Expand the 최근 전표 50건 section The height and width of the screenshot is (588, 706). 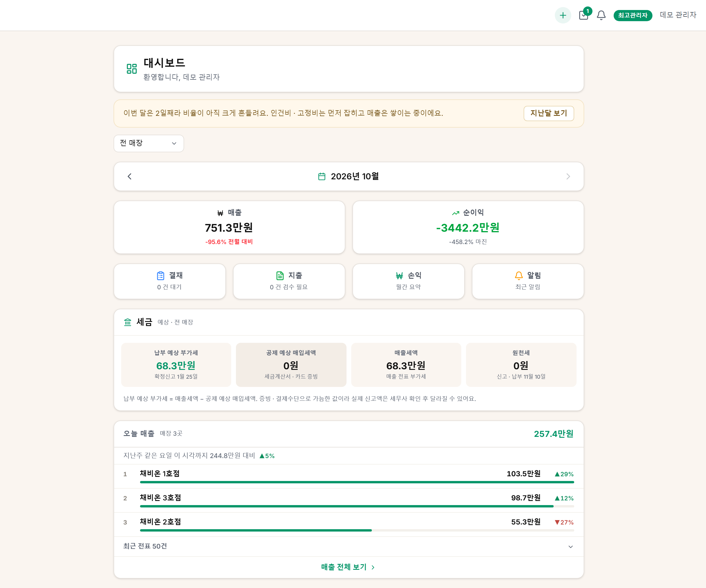pos(349,547)
